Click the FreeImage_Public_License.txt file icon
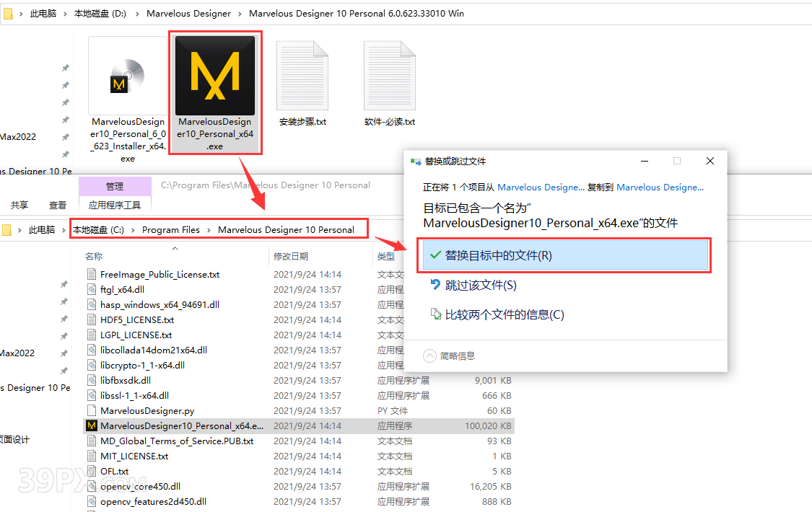 92,274
